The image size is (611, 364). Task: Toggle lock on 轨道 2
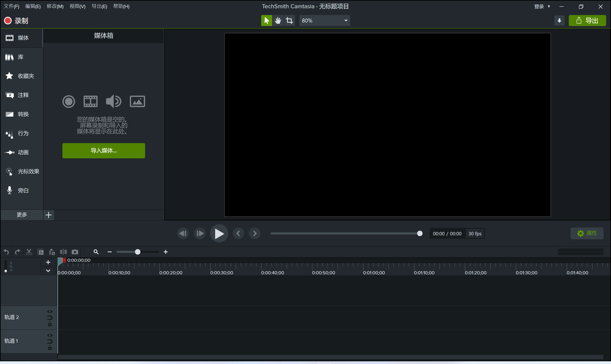click(x=50, y=324)
